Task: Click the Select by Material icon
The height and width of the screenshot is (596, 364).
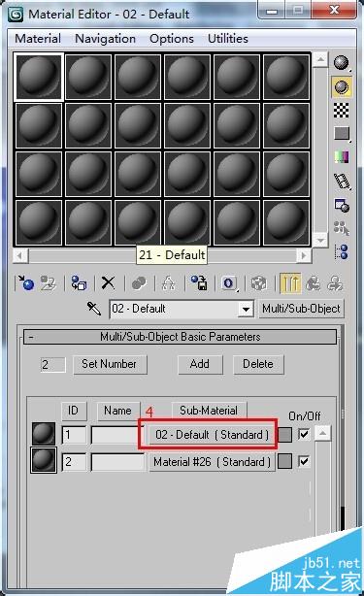Action: tap(342, 228)
